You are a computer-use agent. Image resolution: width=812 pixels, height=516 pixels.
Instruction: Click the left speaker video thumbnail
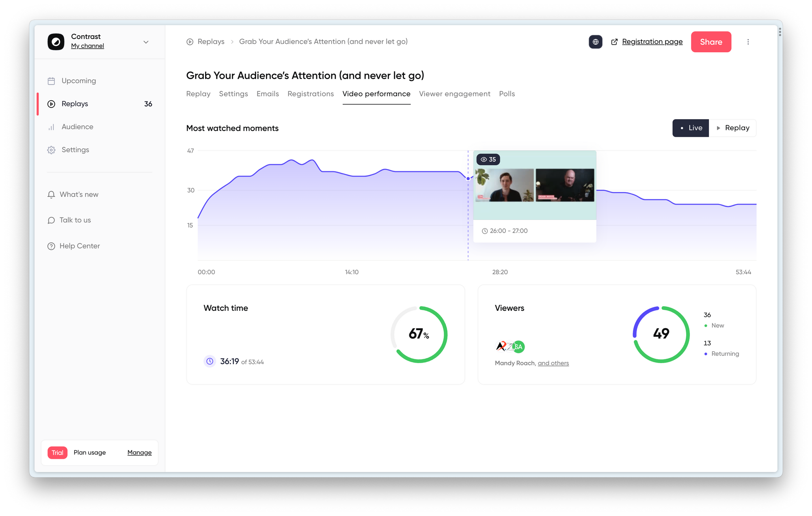[505, 185]
